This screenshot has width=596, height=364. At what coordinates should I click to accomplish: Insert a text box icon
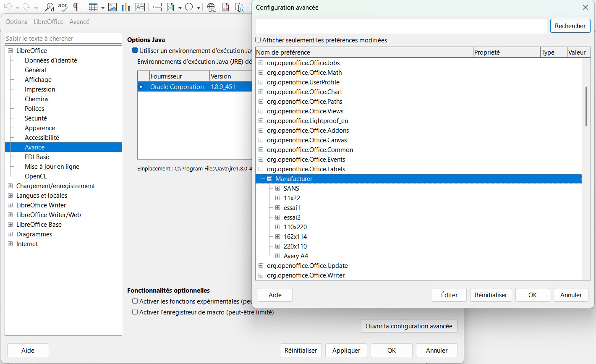tap(140, 7)
